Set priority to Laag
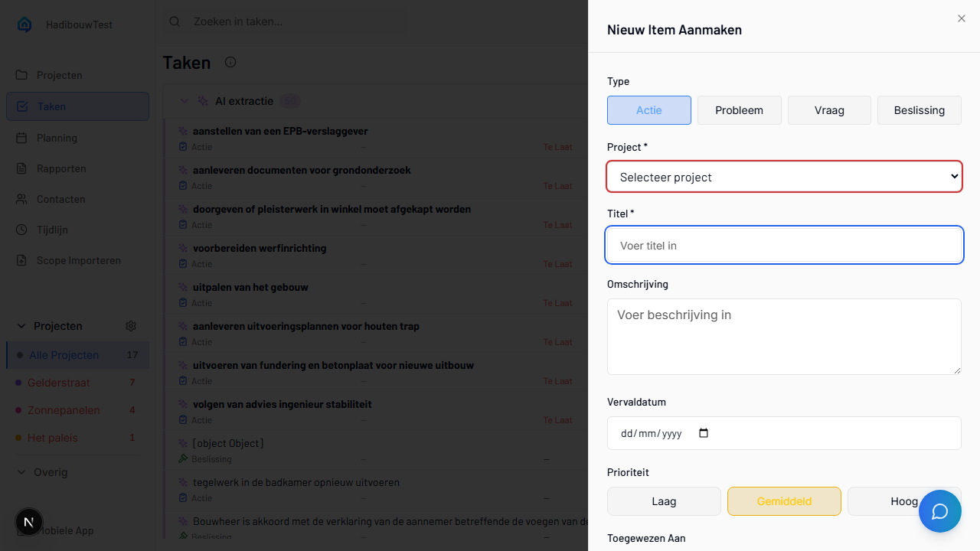The height and width of the screenshot is (551, 980). pos(664,501)
